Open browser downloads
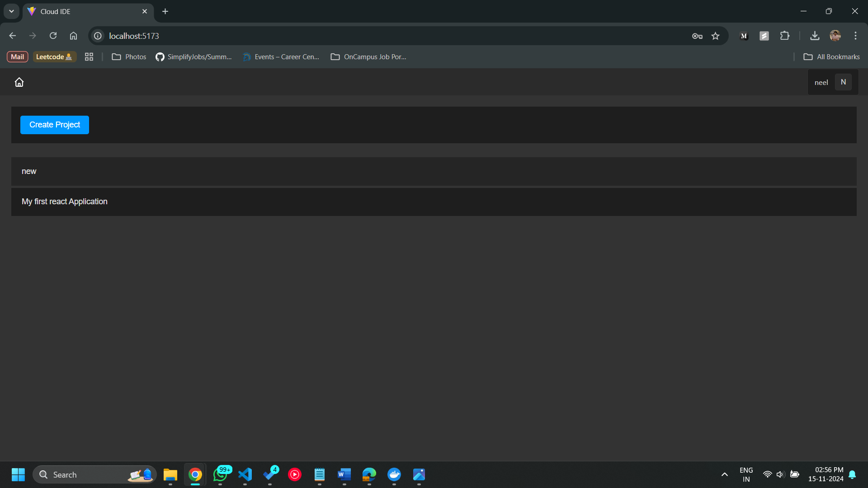 [x=815, y=36]
